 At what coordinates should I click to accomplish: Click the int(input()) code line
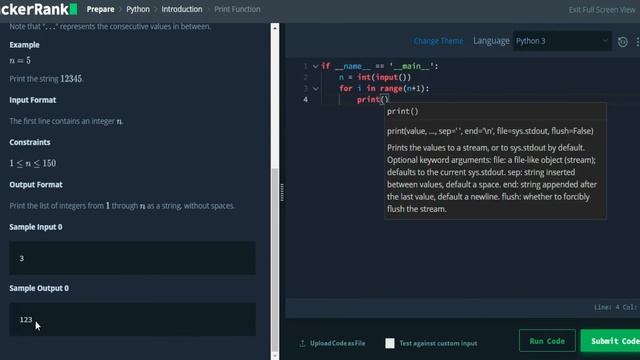pos(375,77)
